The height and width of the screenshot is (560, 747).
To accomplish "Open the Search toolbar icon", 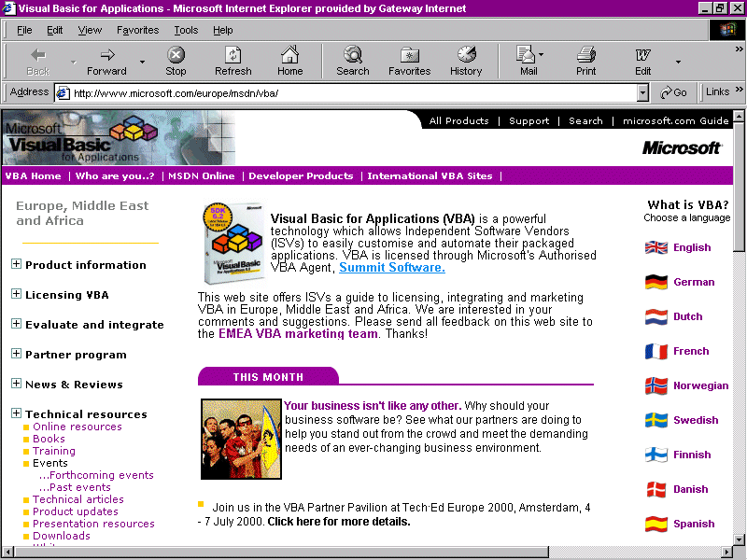I will click(x=353, y=55).
